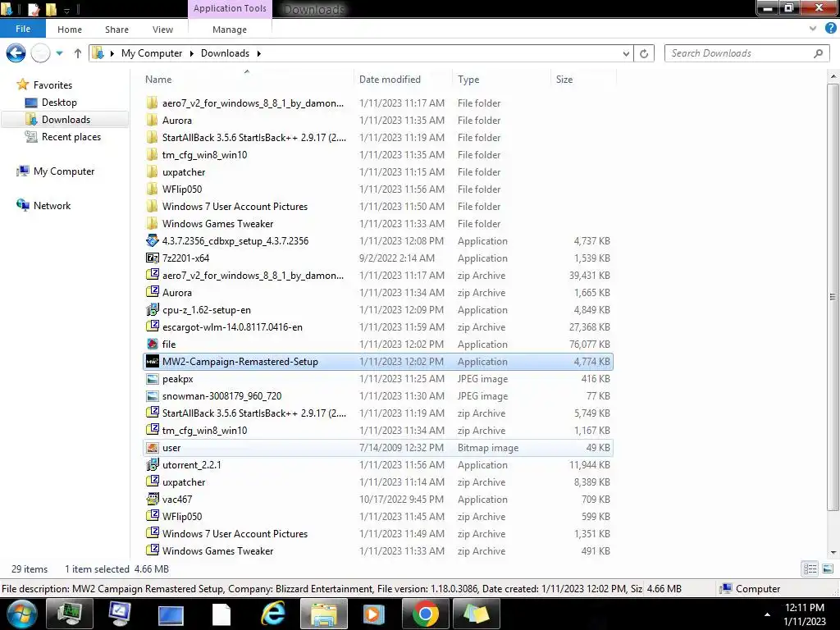Click My Computer in the address path

point(152,53)
